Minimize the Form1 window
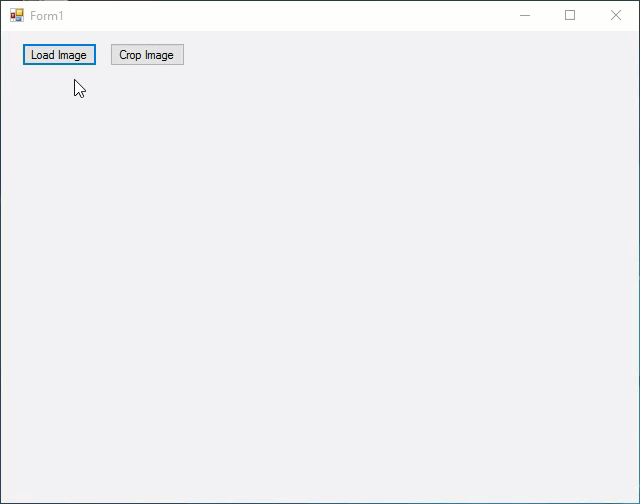 (525, 16)
